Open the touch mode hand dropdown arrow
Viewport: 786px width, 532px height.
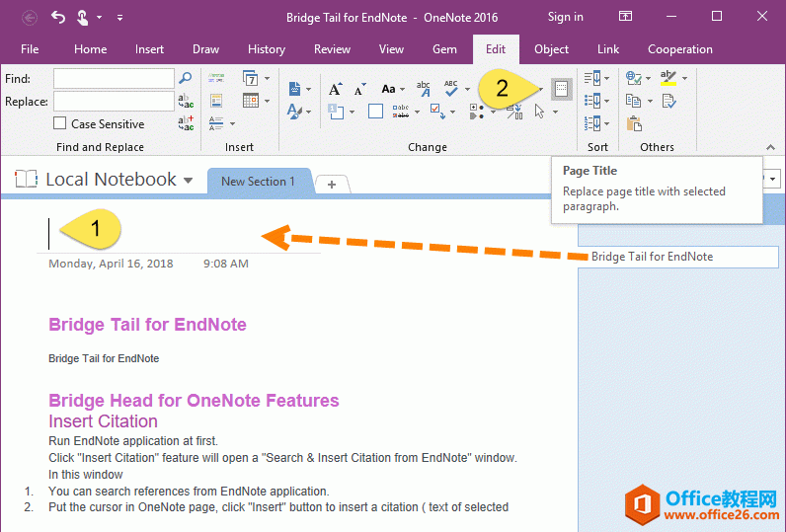(100, 18)
